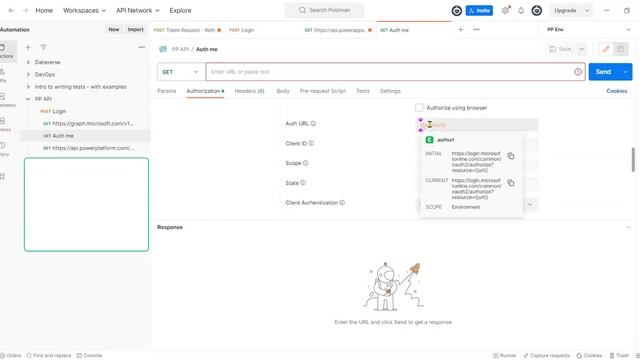Click the Auth URL input field
640x360 pixels.
477,124
